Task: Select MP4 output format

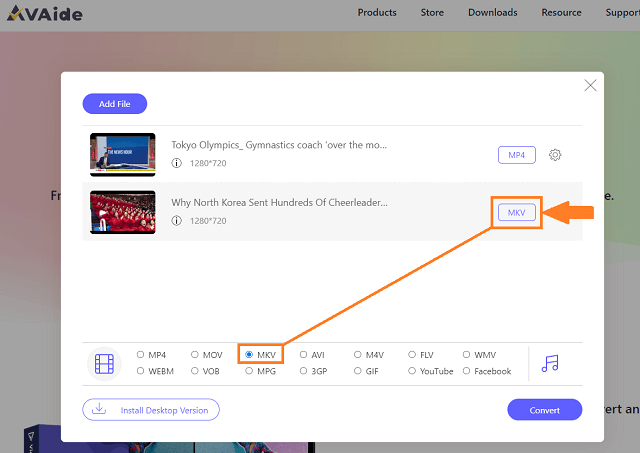Action: click(140, 354)
